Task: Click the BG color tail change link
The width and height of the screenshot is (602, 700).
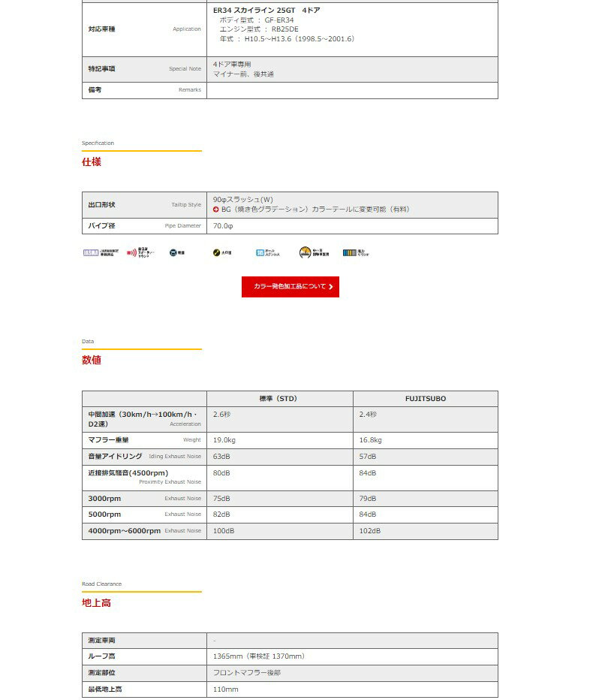Action: tap(315, 210)
